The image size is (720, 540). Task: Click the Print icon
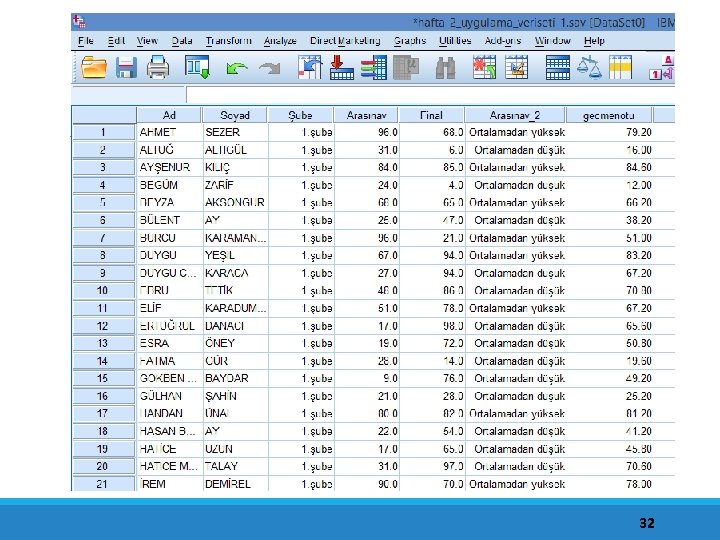point(158,68)
